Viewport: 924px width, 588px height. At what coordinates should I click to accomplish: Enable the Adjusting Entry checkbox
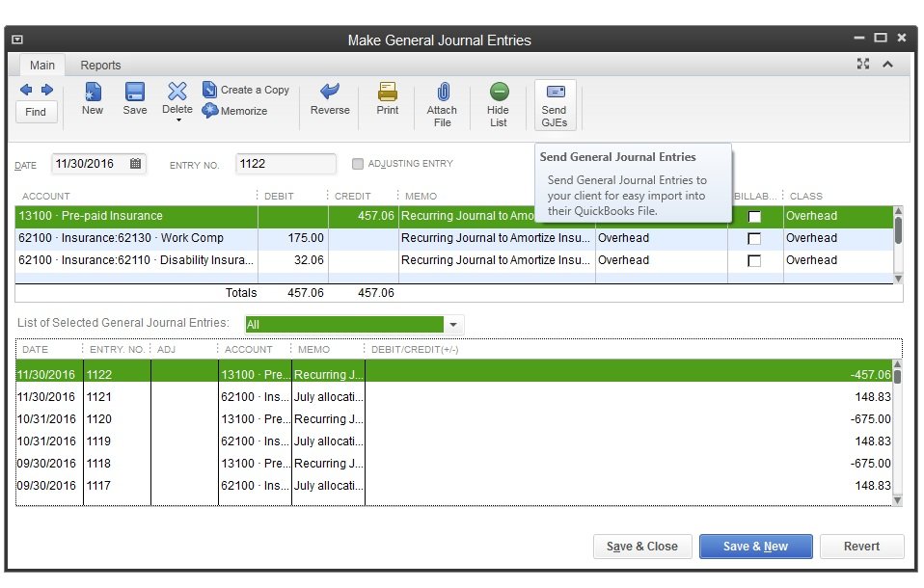pos(358,164)
